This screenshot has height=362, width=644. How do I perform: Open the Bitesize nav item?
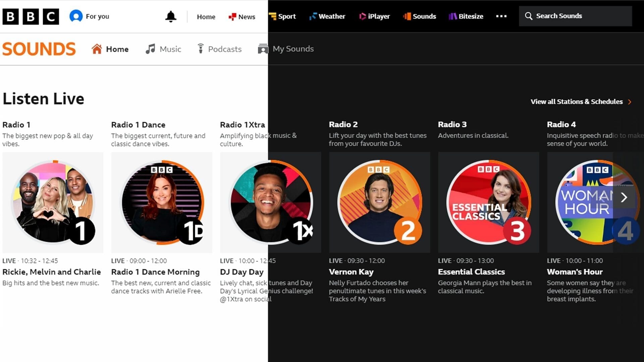(466, 16)
